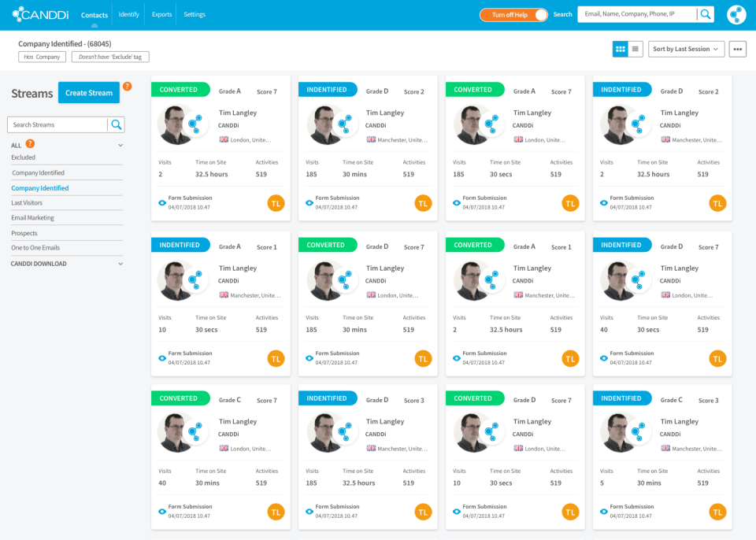This screenshot has width=756, height=540.
Task: Expand the CANDDI DOWNLOAD section chevron
Action: click(120, 264)
